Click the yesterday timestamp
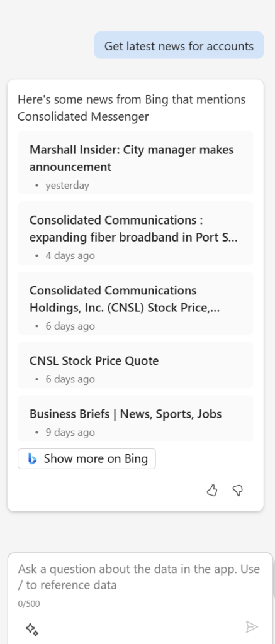275x644 pixels. [x=67, y=186]
